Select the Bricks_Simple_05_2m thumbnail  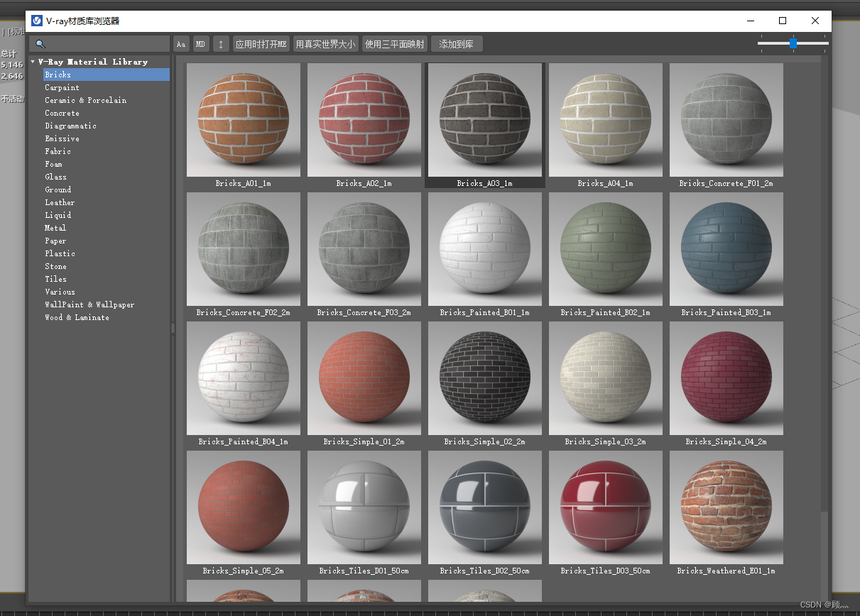point(244,507)
